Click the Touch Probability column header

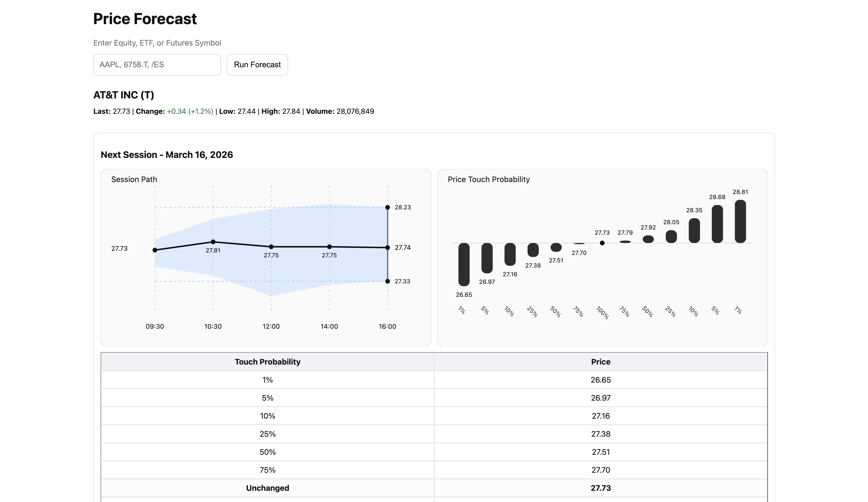pyautogui.click(x=267, y=362)
